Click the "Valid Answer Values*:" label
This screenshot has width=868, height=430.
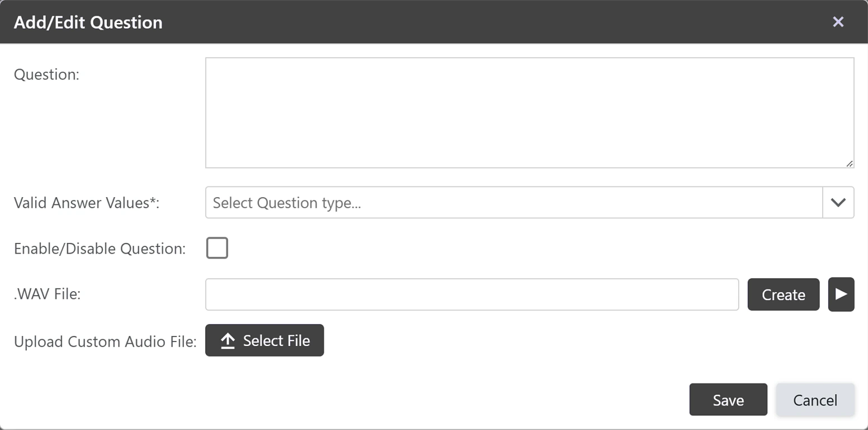pos(87,203)
